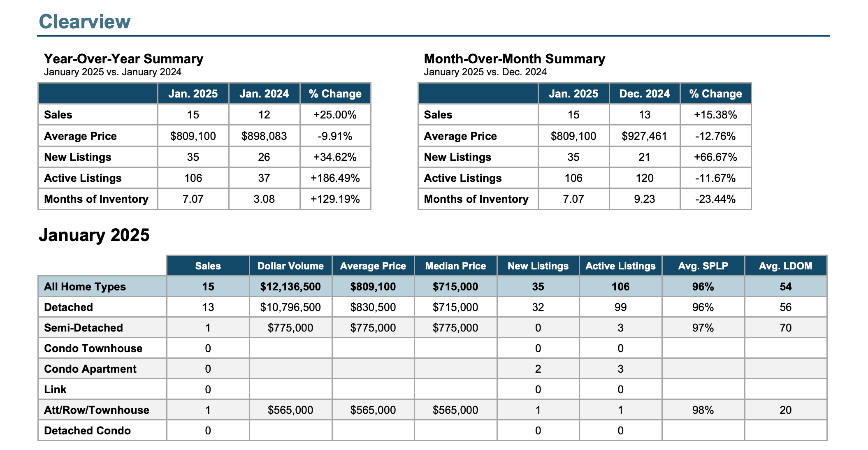This screenshot has width=868, height=450.
Task: Click the +186.49% active listings change
Action: pyautogui.click(x=335, y=178)
